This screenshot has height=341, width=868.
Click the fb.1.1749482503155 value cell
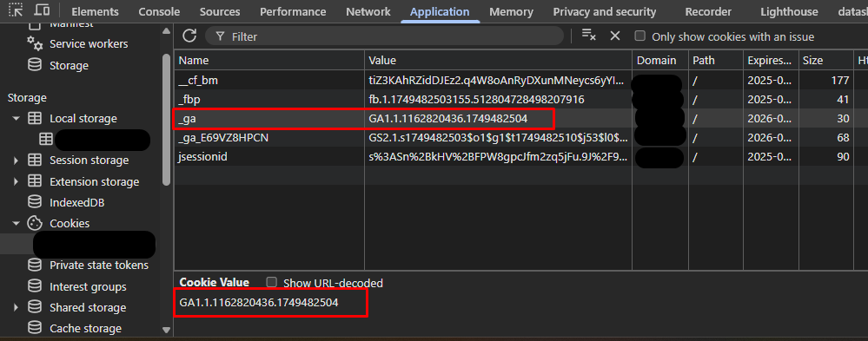pos(498,100)
